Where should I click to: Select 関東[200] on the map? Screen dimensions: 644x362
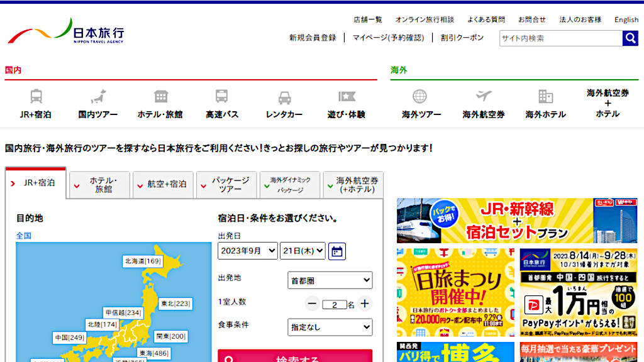click(x=171, y=337)
